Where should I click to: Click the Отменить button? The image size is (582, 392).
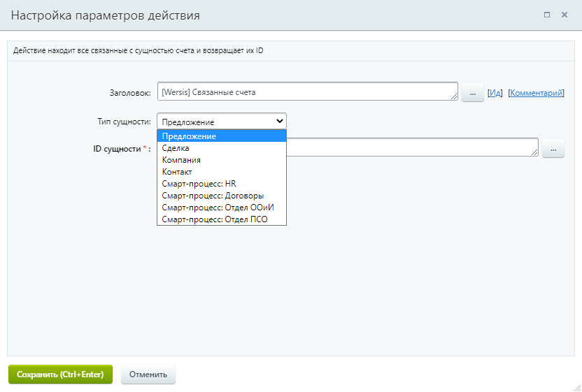(x=148, y=375)
